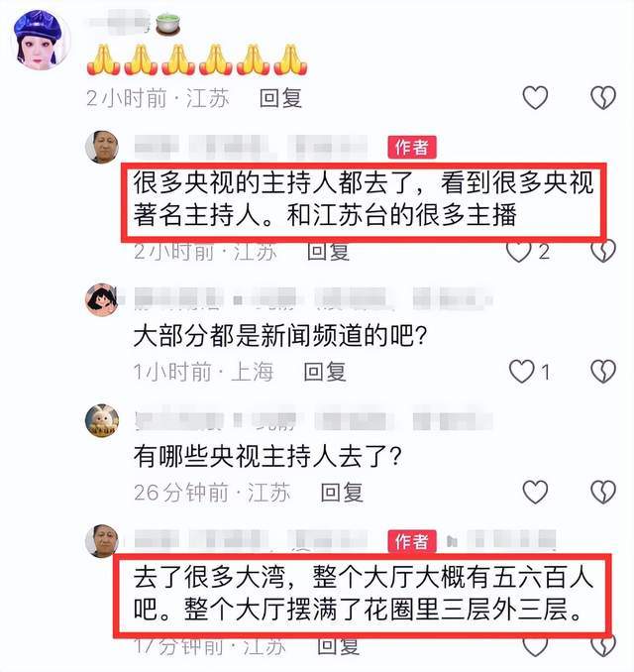Screen dimensions: 634x672
Task: Like the comment 大部分都是新闻频道的吧
Action: pyautogui.click(x=522, y=371)
